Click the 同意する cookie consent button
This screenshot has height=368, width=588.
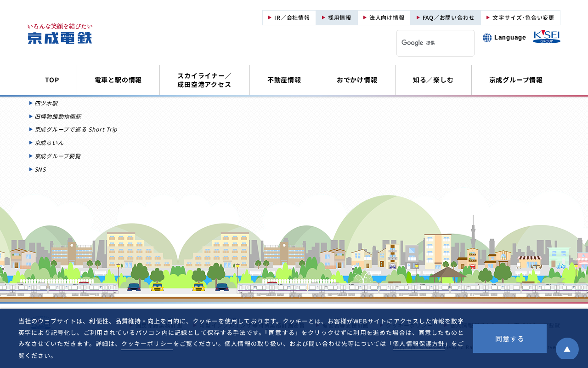[510, 339]
